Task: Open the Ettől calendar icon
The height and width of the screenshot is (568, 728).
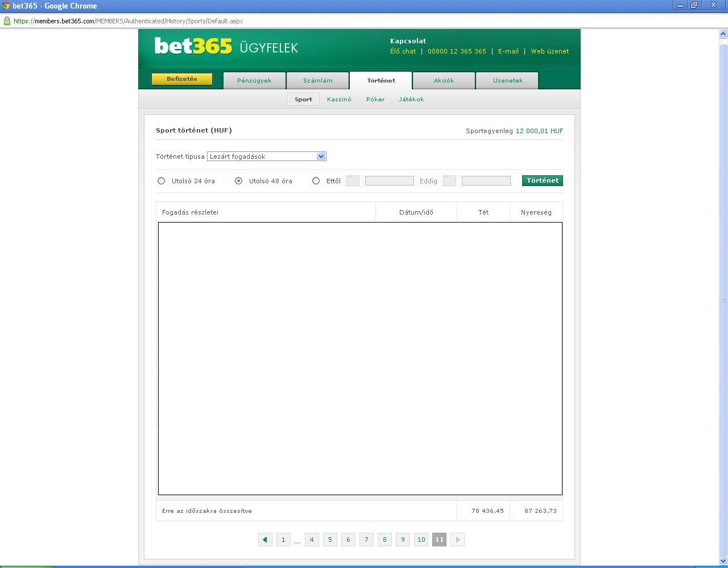Action: 353,180
